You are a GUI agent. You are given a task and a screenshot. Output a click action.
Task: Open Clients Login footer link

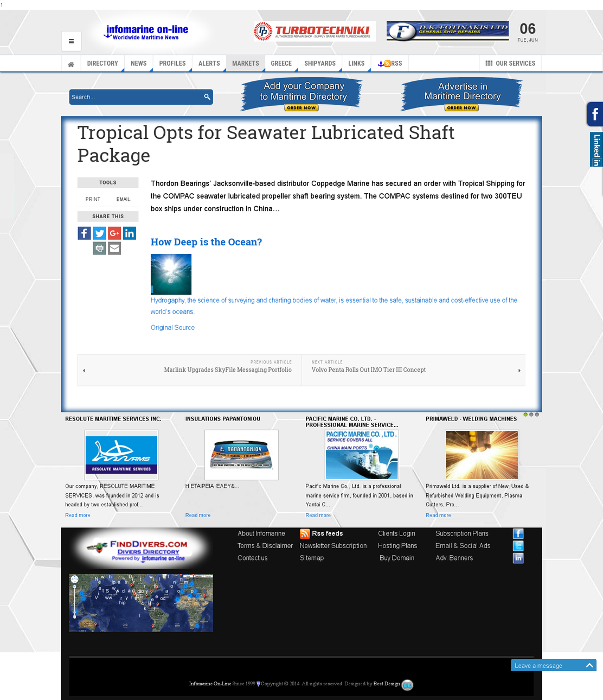point(396,534)
